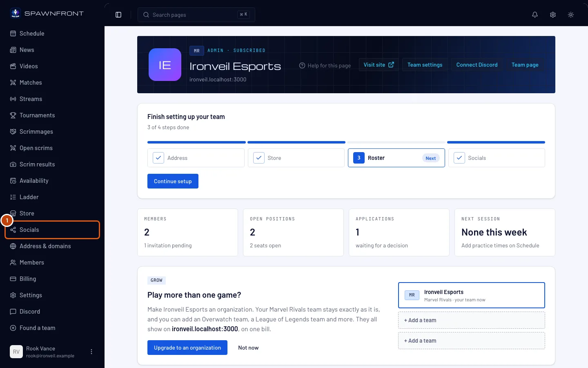The width and height of the screenshot is (588, 368).
Task: Click Upgrade to an organization
Action: coord(187,348)
